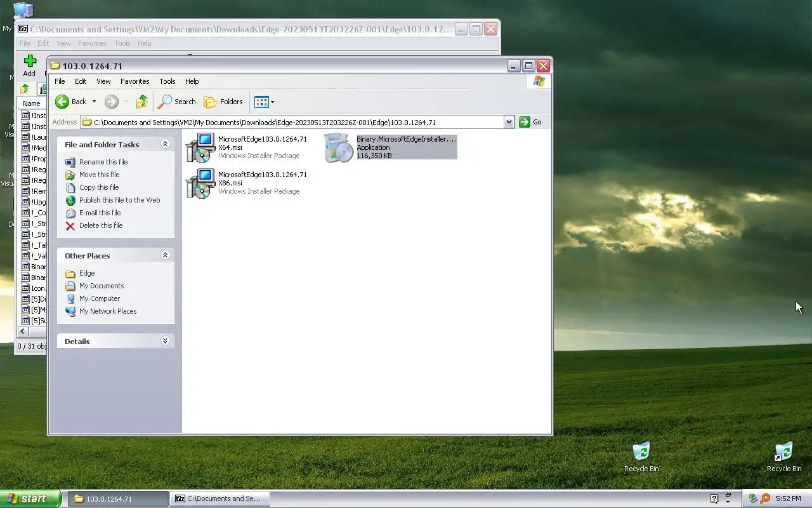Open the Tools menu in Explorer window
This screenshot has width=812, height=508.
pyautogui.click(x=167, y=81)
